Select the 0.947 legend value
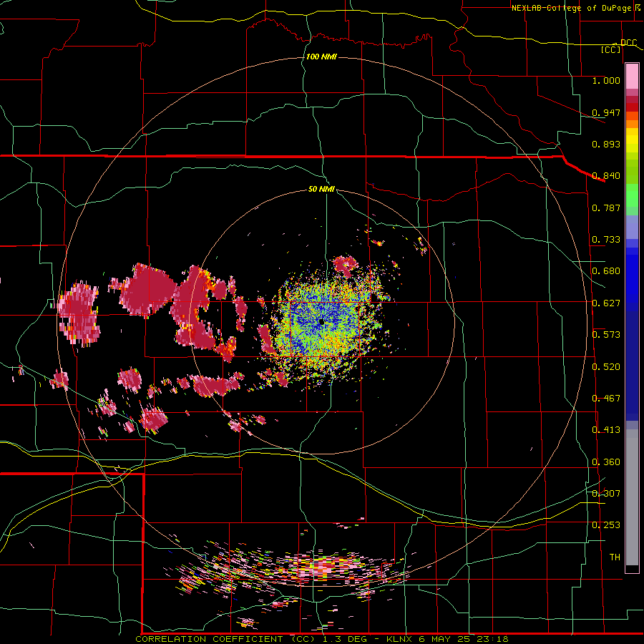 [x=606, y=112]
